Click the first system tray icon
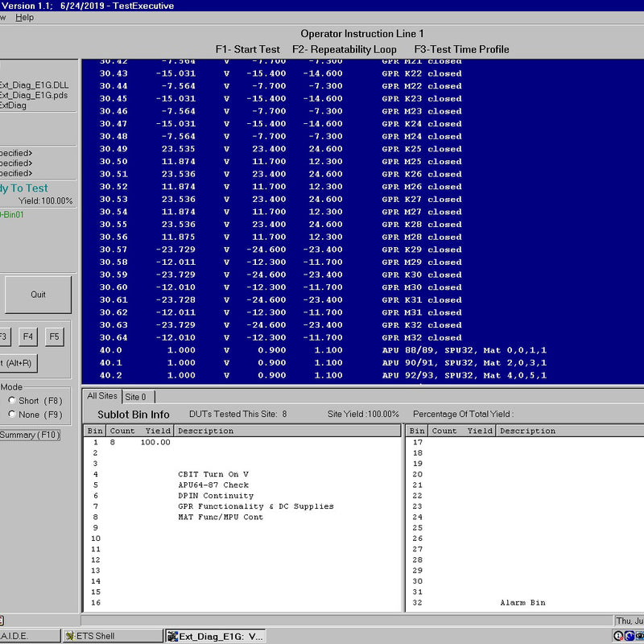 [x=617, y=636]
